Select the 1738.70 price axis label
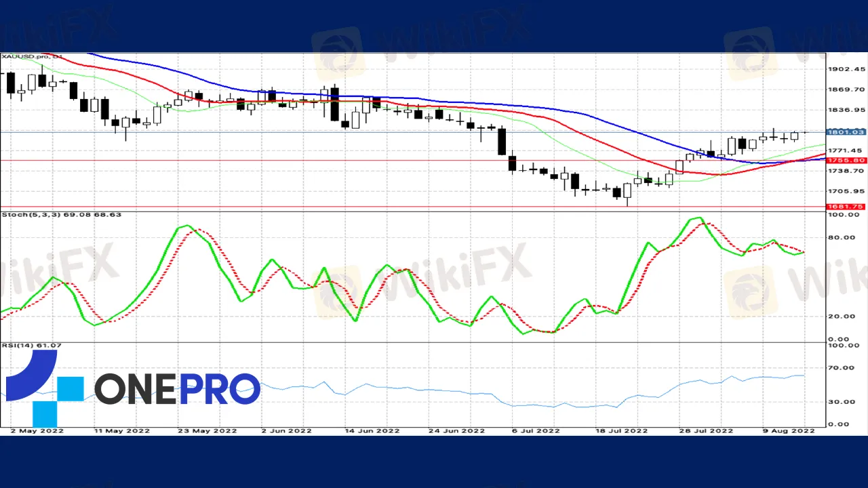868x488 pixels. click(x=846, y=171)
